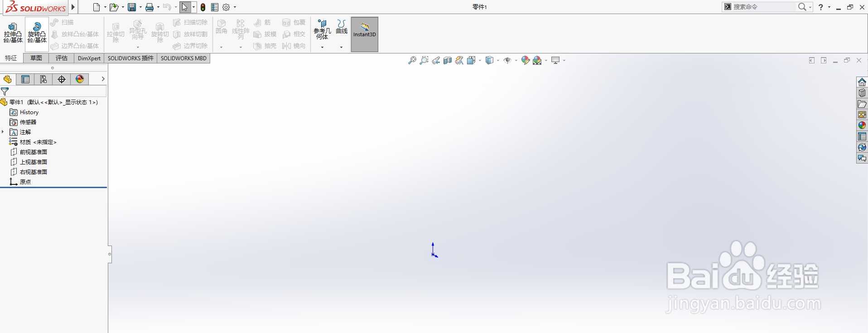Click the Extruded Boss/Base (拉伸凸台/基体) tool
The image size is (868, 333).
pyautogui.click(x=13, y=33)
